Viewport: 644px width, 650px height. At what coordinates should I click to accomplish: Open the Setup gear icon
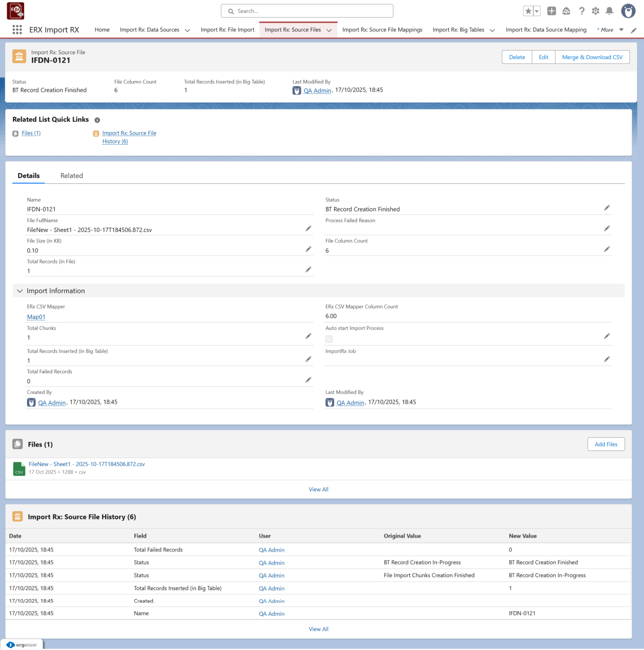(595, 11)
